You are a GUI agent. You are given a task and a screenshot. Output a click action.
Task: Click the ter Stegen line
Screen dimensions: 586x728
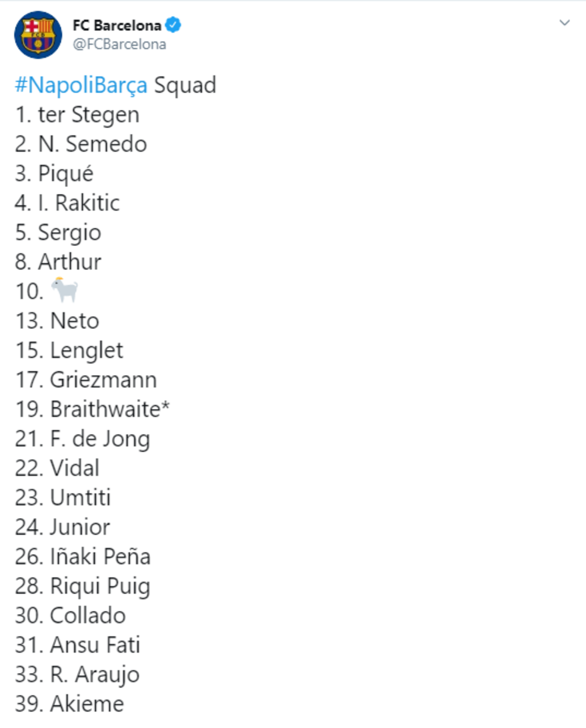[x=77, y=115]
